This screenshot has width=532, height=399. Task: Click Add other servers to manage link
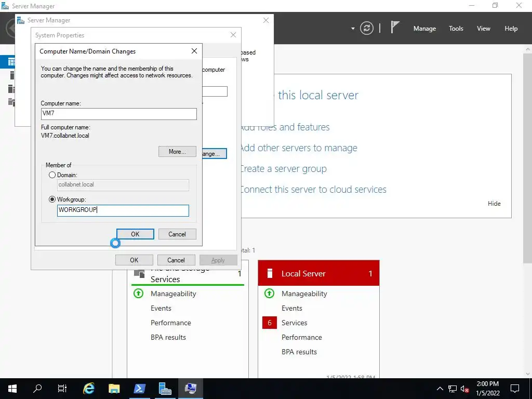299,148
